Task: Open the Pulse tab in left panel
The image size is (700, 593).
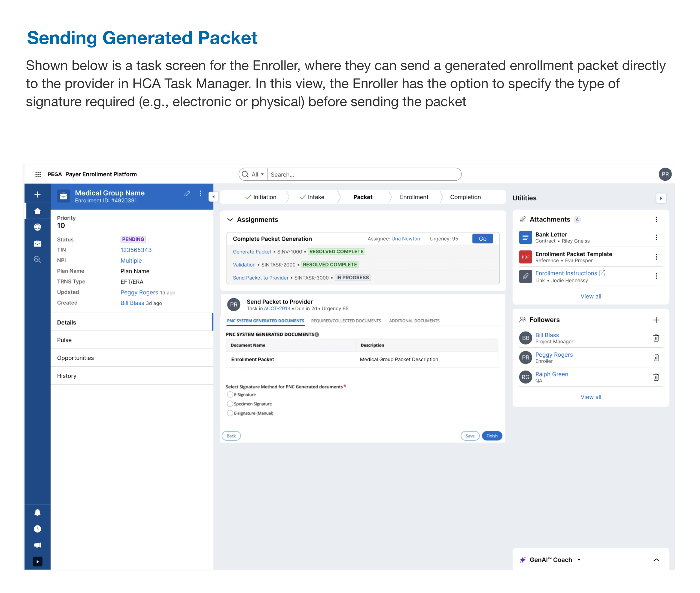Action: coord(64,340)
